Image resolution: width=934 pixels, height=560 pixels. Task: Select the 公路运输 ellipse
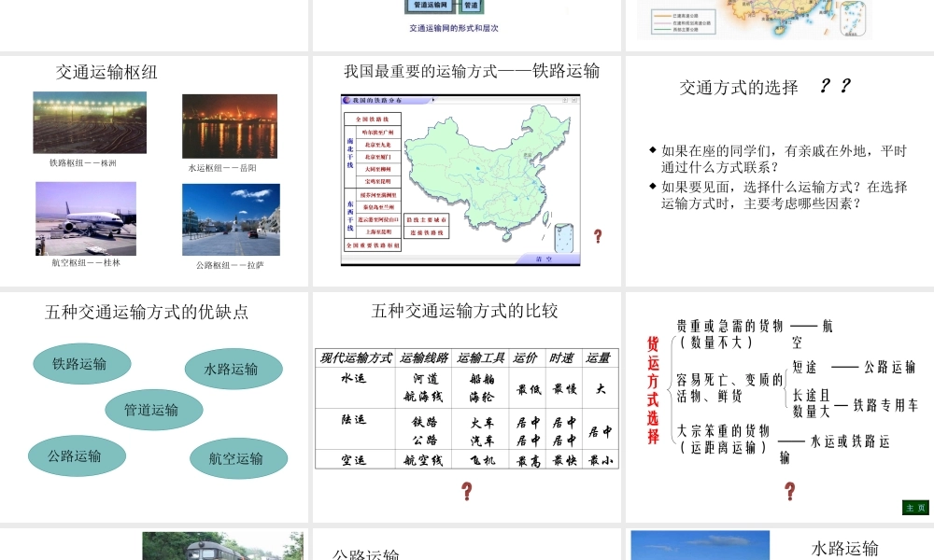77,455
